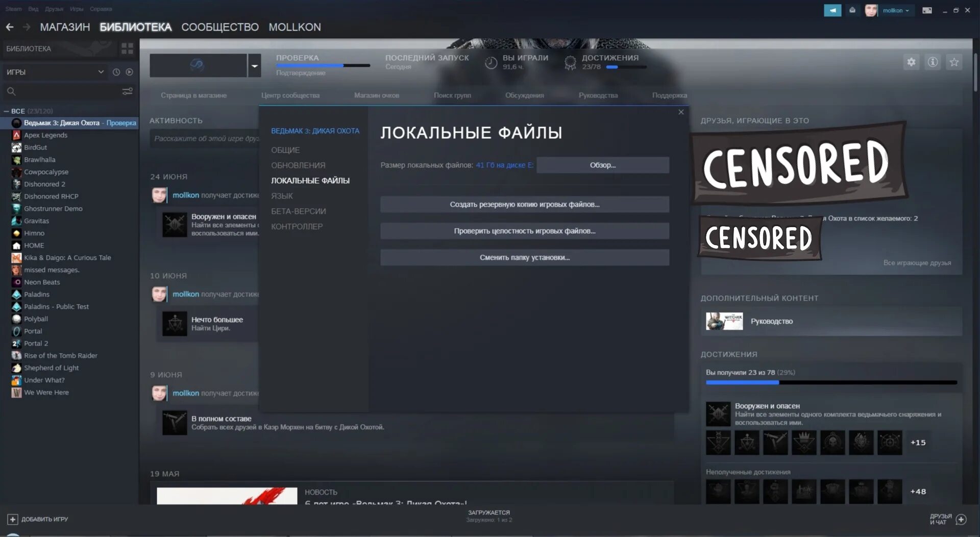This screenshot has height=537, width=980.
Task: Select Portal 2 in library list
Action: 36,344
